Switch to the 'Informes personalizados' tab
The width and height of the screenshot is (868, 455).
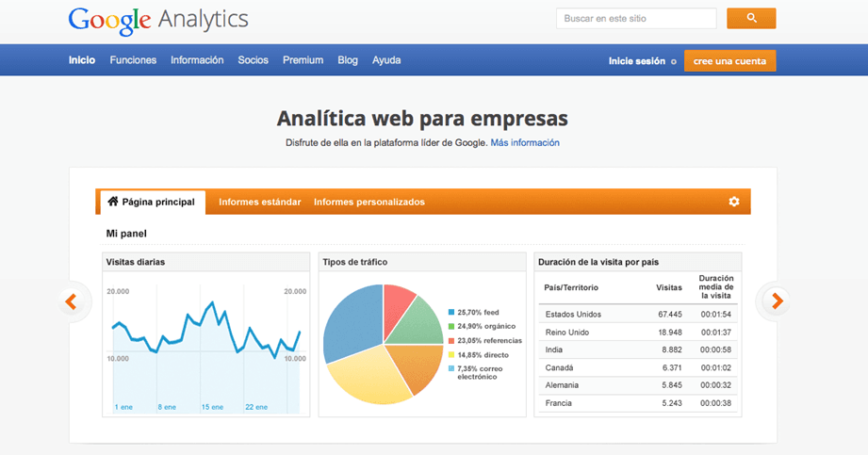pos(369,202)
